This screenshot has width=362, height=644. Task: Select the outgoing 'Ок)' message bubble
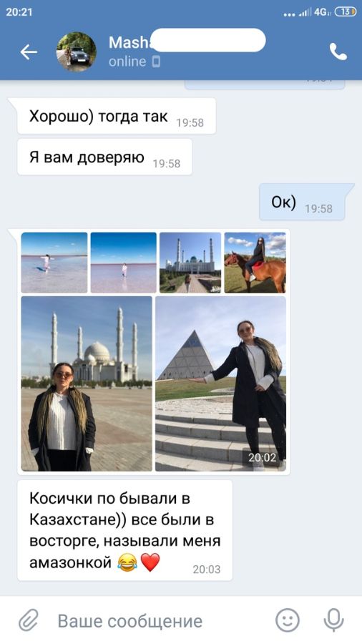coord(303,203)
